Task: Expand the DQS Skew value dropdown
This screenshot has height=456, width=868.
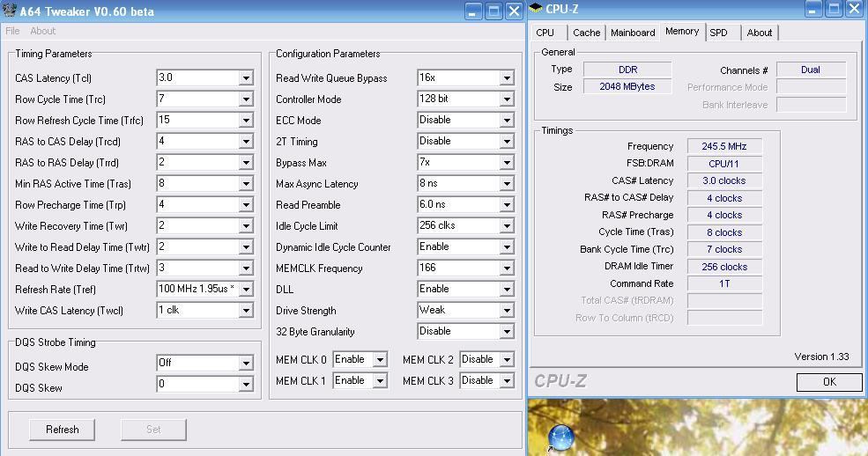Action: click(x=247, y=384)
